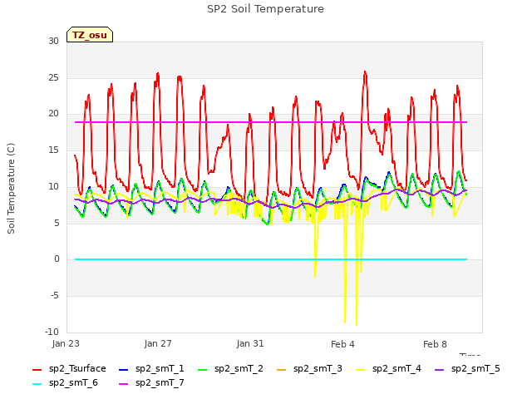Screen dimensions: 532x399
Task: Click the cyan sp2_smT_6 legend color marker
Action: (37, 384)
